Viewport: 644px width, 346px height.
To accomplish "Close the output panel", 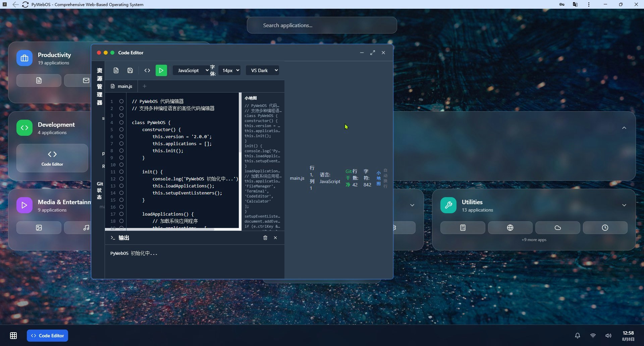I will [275, 238].
